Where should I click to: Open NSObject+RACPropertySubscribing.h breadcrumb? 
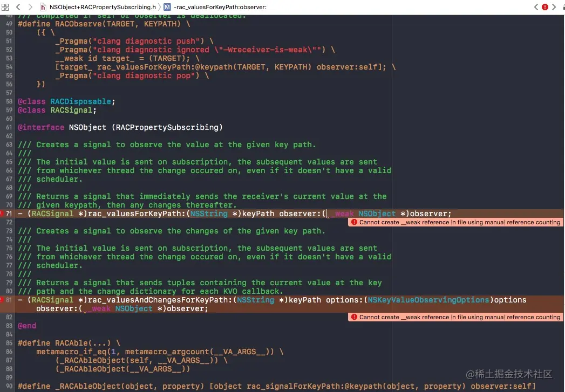[x=103, y=7]
